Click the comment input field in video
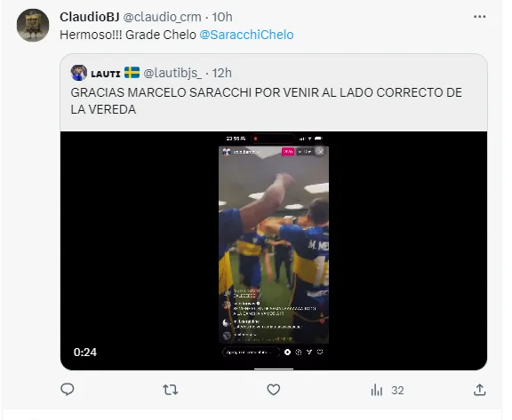This screenshot has height=420, width=512. pos(251,353)
